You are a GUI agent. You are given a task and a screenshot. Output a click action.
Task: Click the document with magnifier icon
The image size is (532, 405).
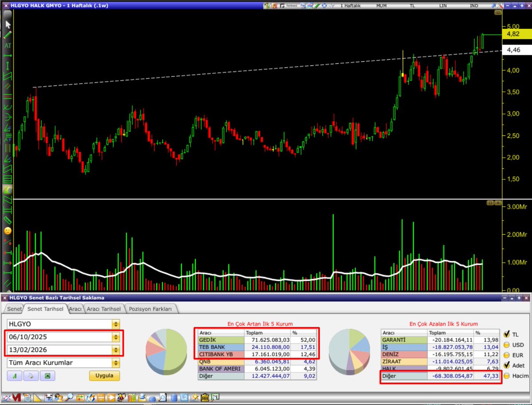click(x=163, y=397)
